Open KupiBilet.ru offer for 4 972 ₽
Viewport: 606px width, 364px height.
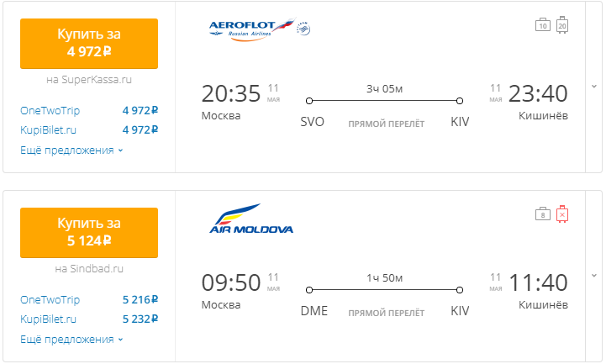tap(89, 129)
